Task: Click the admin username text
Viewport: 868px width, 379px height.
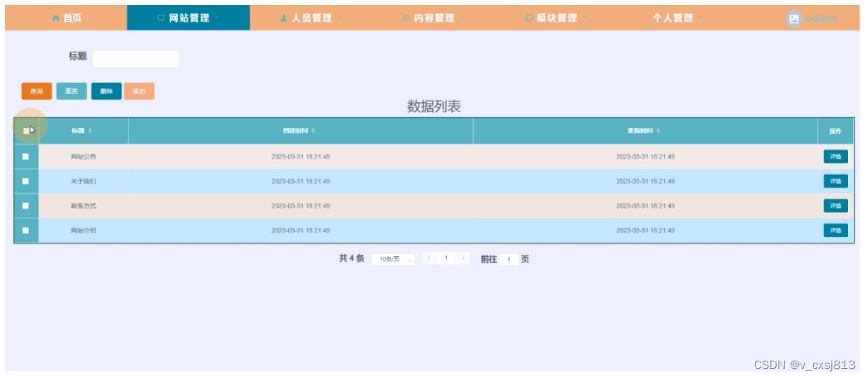Action: (x=821, y=19)
